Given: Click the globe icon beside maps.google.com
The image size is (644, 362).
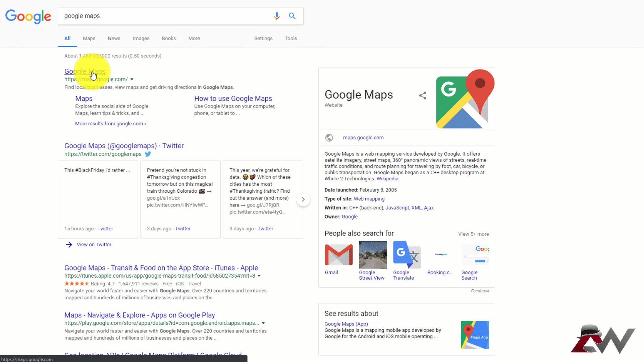Looking at the screenshot, I should 329,138.
